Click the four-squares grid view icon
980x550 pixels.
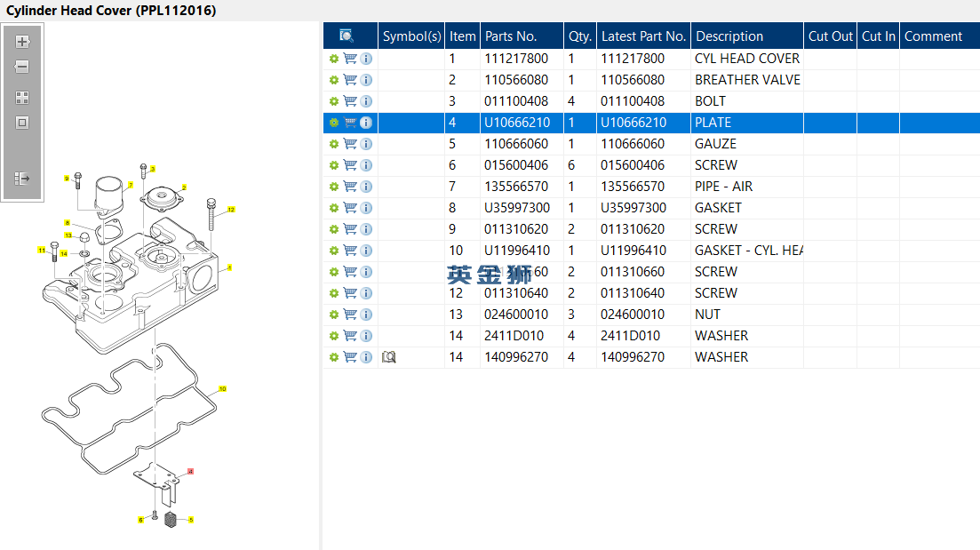[x=22, y=98]
